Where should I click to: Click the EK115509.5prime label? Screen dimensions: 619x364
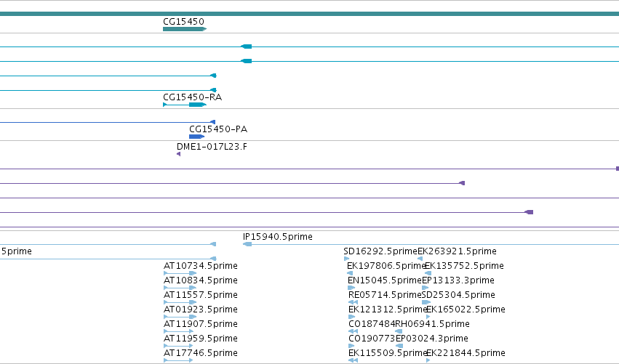click(x=388, y=353)
